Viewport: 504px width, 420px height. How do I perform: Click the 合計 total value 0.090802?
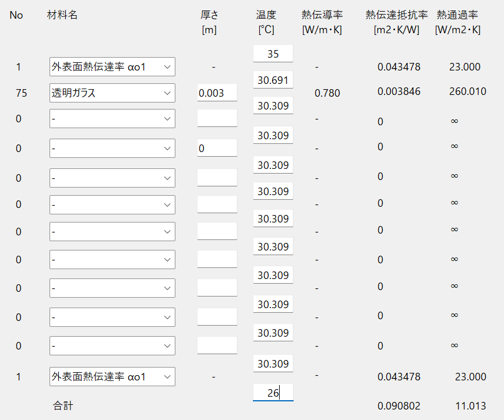coord(399,406)
